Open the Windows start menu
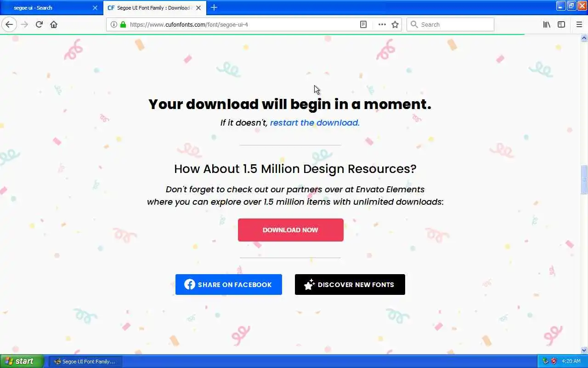This screenshot has width=588, height=368. pos(22,361)
